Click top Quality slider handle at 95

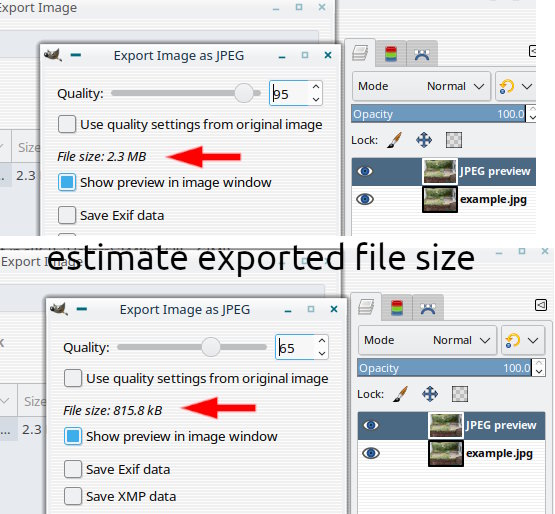coord(244,93)
